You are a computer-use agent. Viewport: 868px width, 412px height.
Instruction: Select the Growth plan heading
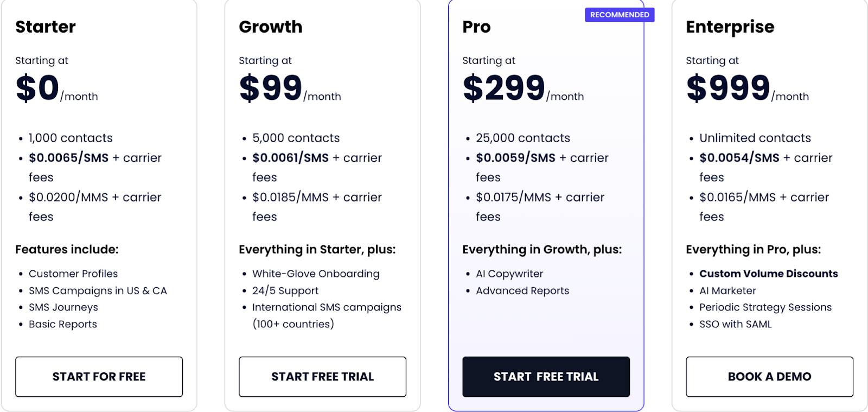(270, 27)
